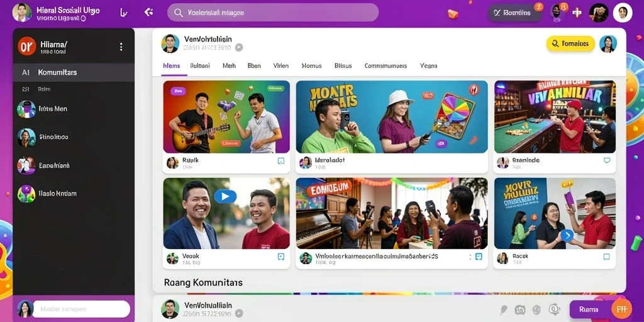Open the pool table video thumbnail

[555, 116]
